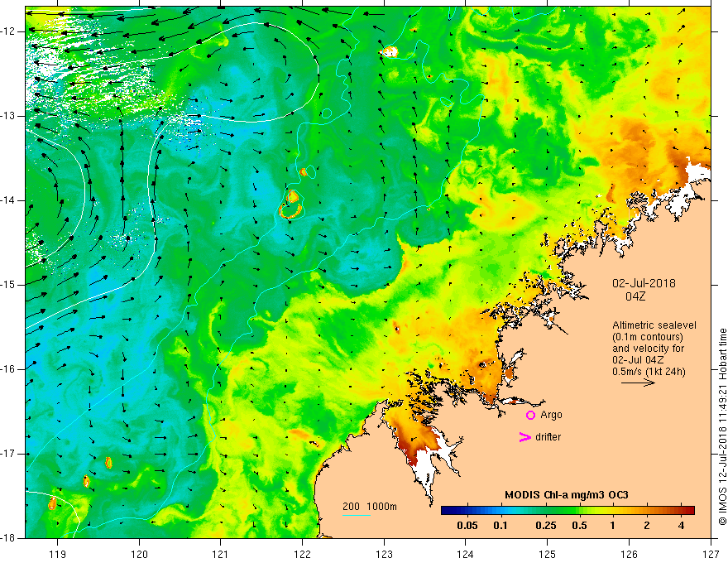Screen dimensions: 728x563
Task: Click latitude axis label -18
Action: tap(9, 538)
